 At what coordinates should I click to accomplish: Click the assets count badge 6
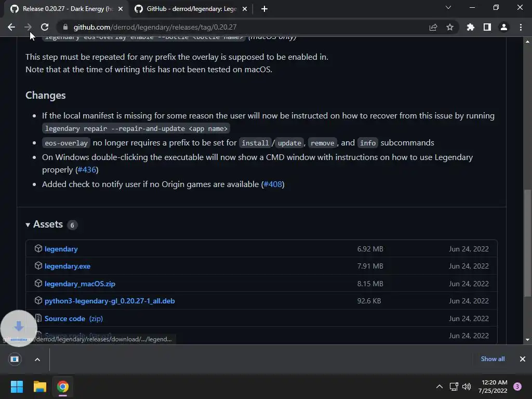(72, 225)
